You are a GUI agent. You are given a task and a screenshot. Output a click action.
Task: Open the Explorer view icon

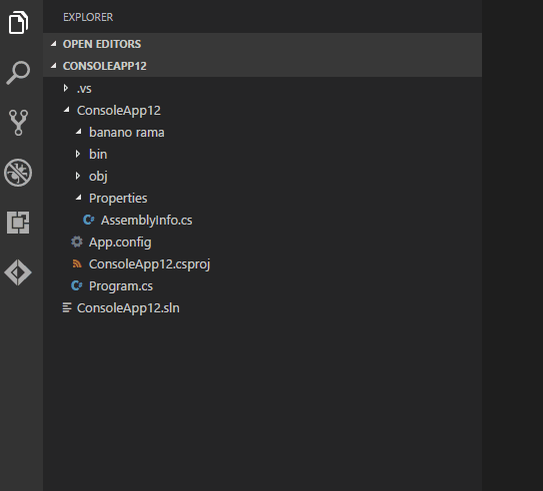pyautogui.click(x=18, y=23)
